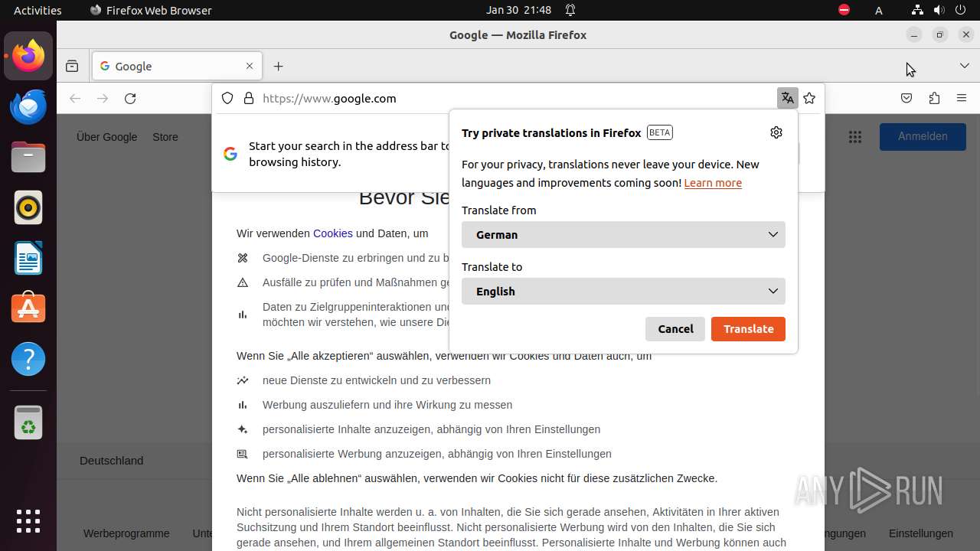Open the Über Google link

click(106, 137)
